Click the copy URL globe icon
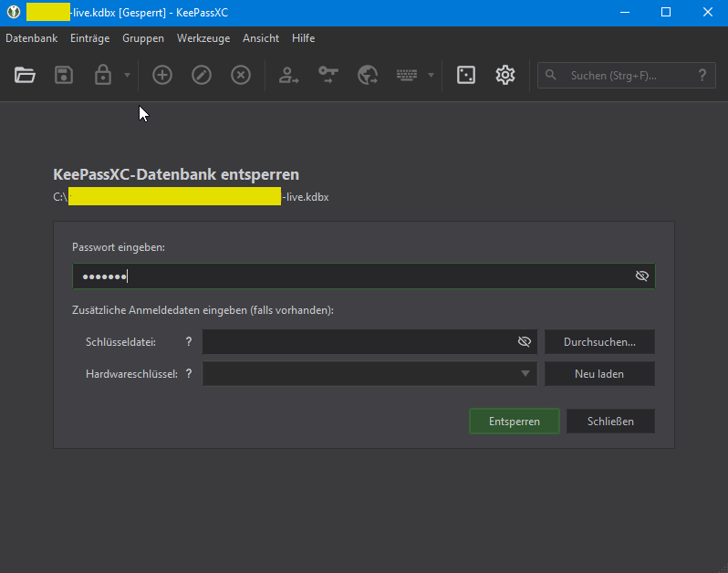Image resolution: width=728 pixels, height=573 pixels. point(368,75)
